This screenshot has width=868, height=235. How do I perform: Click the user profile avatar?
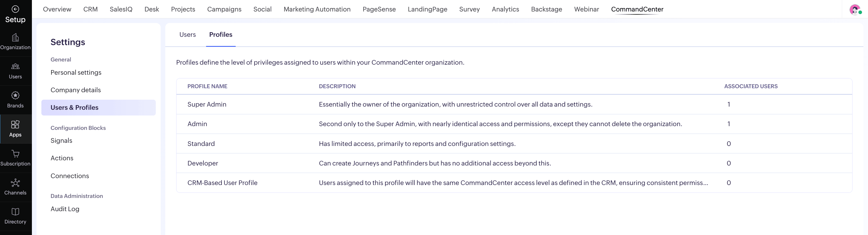pos(854,9)
